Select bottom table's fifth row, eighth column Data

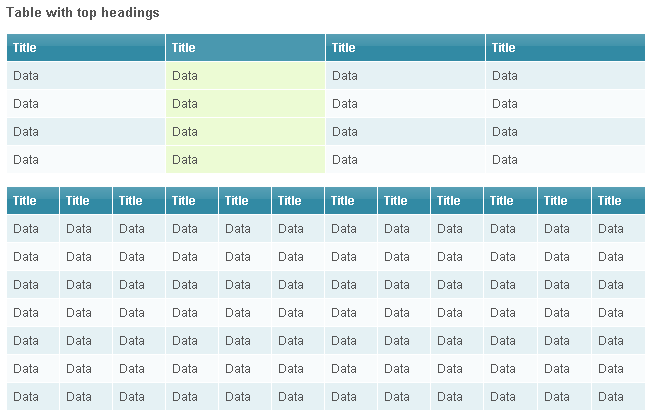[397, 340]
